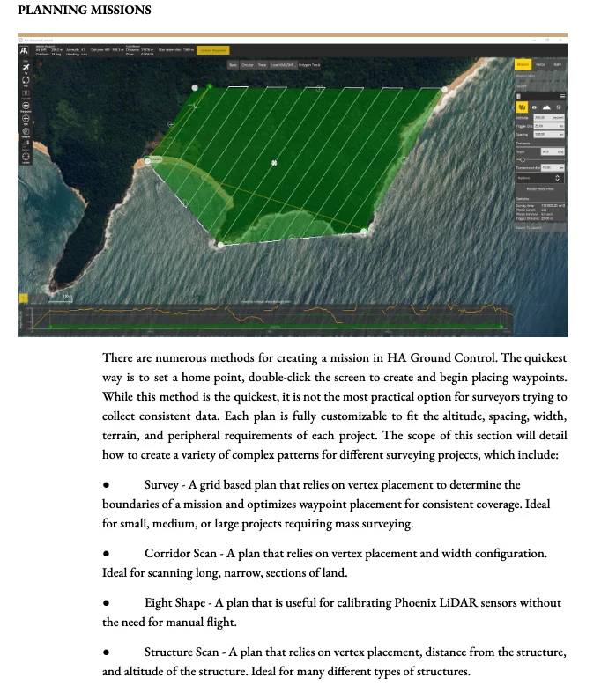Screen dimensions: 601x700
Task: Click top edge midpoint plus handle
Action: point(320,88)
